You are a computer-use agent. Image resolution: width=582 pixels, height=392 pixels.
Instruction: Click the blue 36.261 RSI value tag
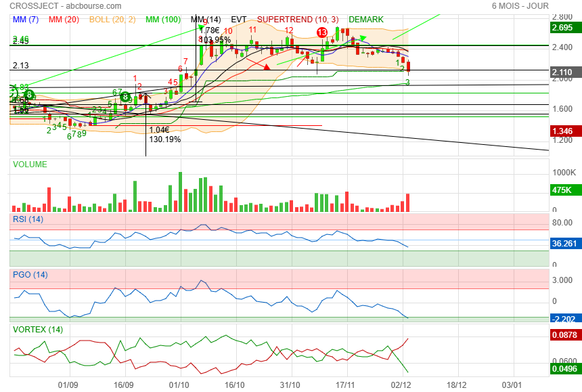564,244
